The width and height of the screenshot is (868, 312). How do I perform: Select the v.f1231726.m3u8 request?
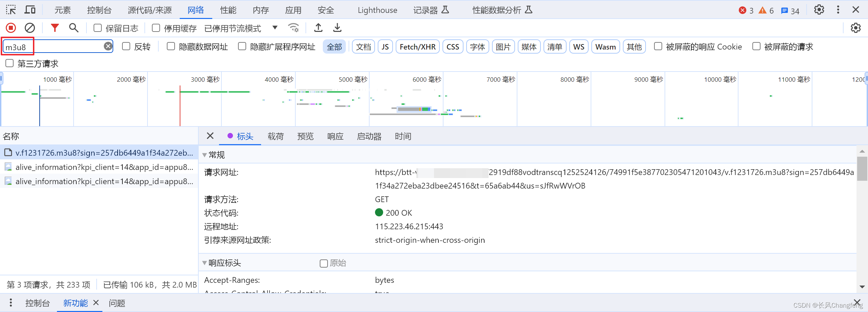point(102,153)
